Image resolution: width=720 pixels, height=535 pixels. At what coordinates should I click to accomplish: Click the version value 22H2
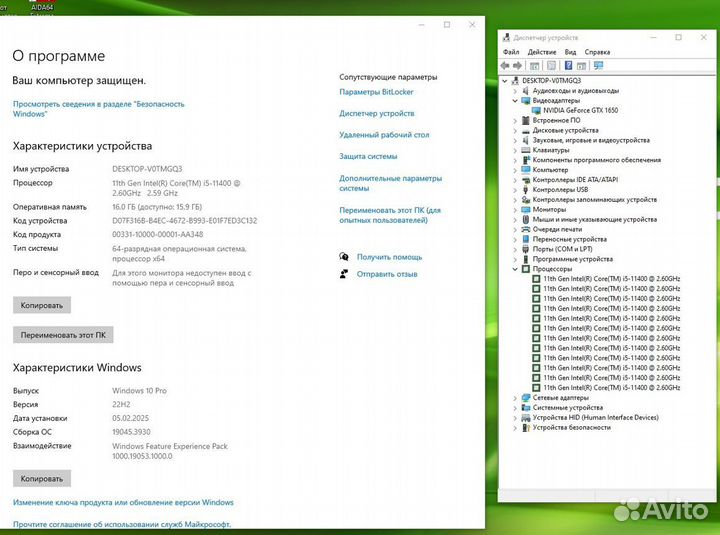121,405
